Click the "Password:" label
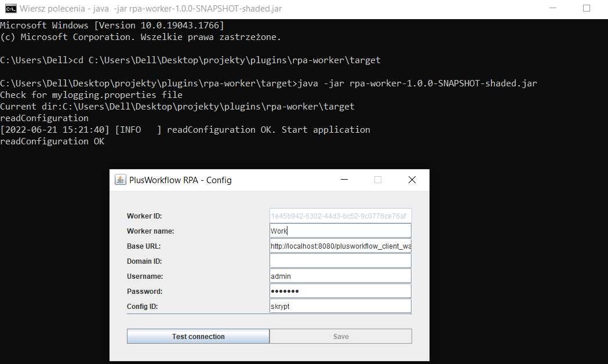The height and width of the screenshot is (364, 608). coord(145,292)
